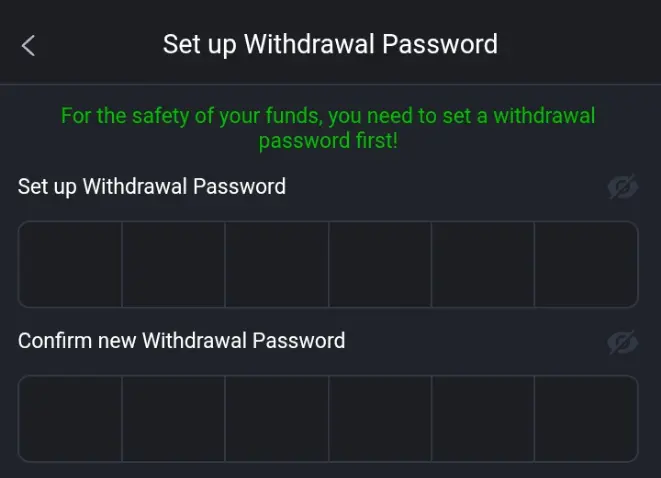The image size is (661, 478).
Task: Click 'For the safety of your funds' notice line
Action: (x=328, y=116)
